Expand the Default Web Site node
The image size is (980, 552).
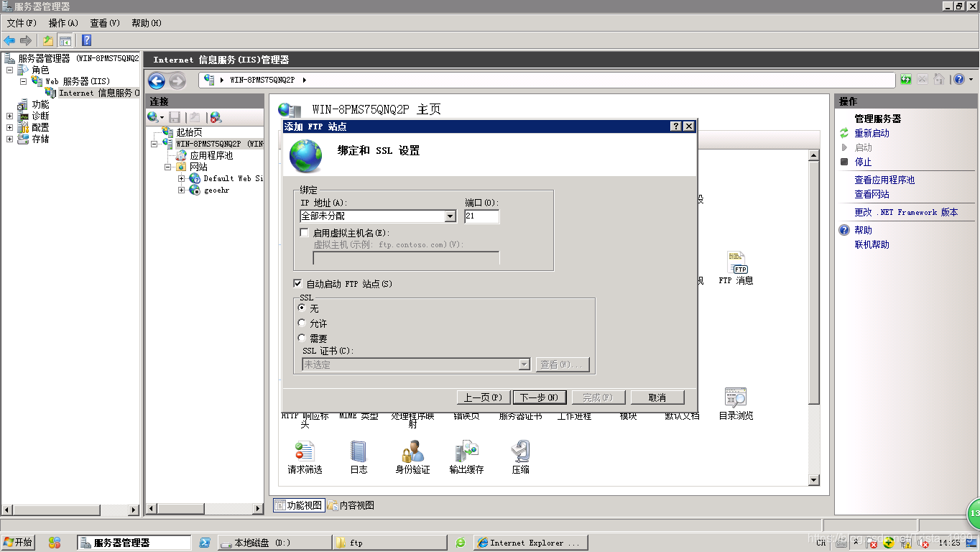click(182, 178)
